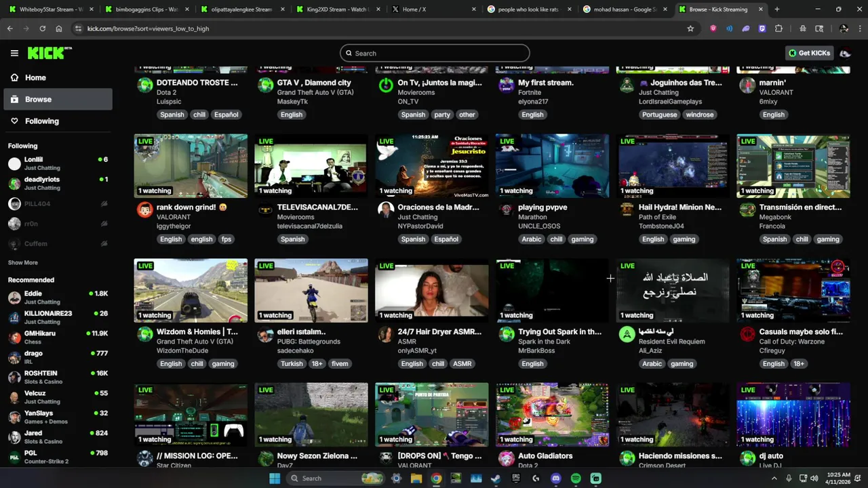Viewport: 868px width, 488px height.
Task: Click the Jared channel avatar
Action: coord(14,437)
